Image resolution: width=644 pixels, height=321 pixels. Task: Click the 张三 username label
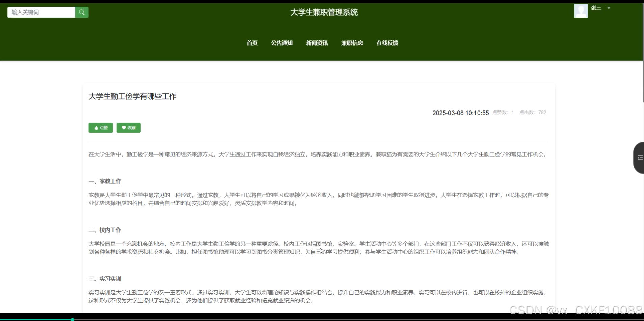pos(596,8)
